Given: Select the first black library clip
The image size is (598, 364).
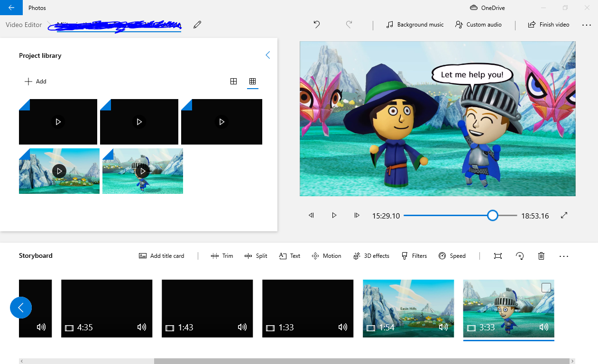Looking at the screenshot, I should [58, 122].
